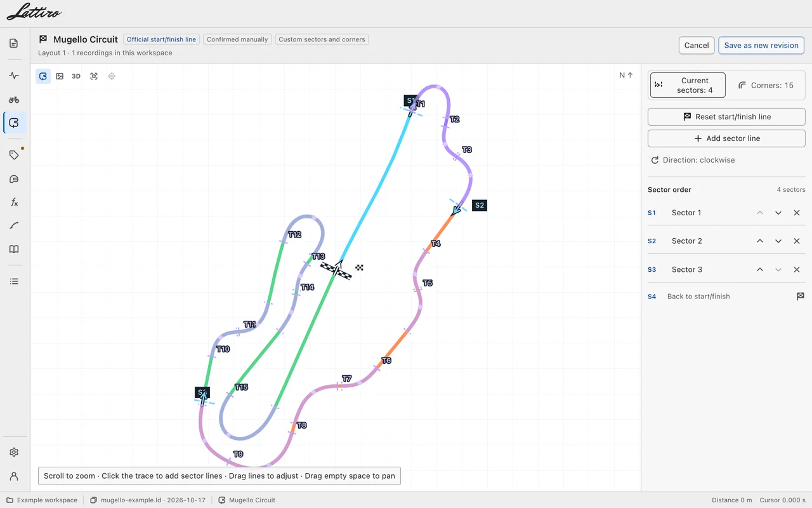Image resolution: width=812 pixels, height=508 pixels.
Task: Click Confirmed manually badge
Action: point(237,39)
